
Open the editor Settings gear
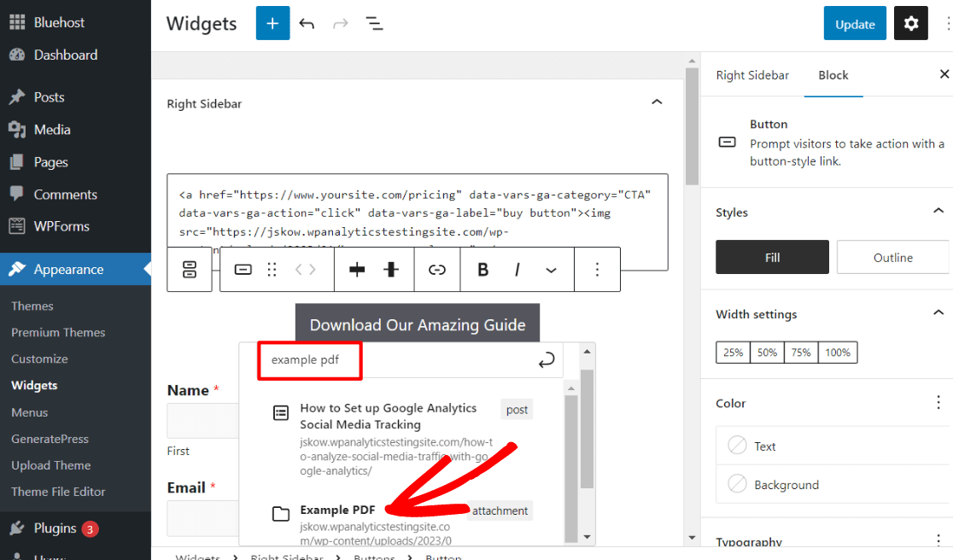point(910,23)
